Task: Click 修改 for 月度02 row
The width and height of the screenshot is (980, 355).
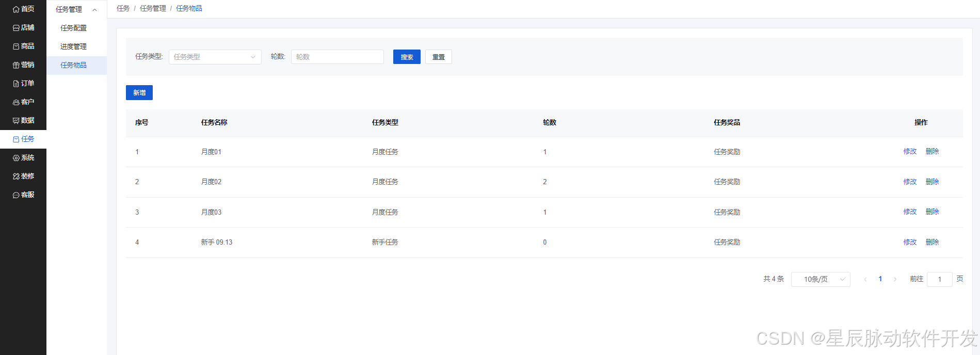Action: pos(910,182)
